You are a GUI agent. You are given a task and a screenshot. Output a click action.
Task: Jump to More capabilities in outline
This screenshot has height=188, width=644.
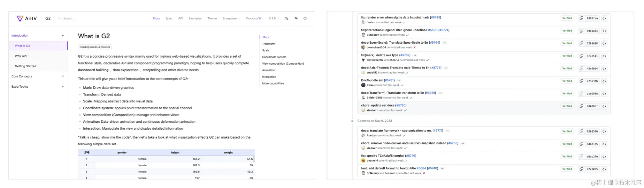point(273,83)
